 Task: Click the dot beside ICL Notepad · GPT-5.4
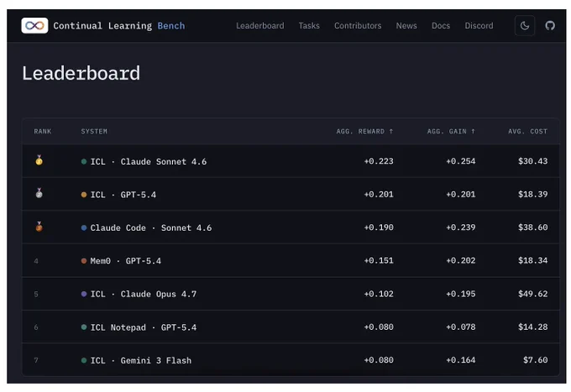pyautogui.click(x=84, y=327)
